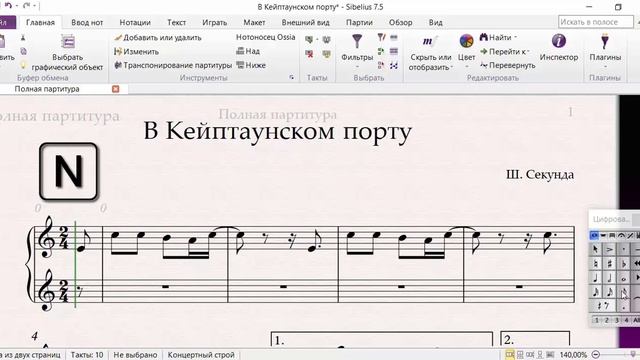Click the Copy icon in clipboard group
640x360 pixels.
click(23, 51)
